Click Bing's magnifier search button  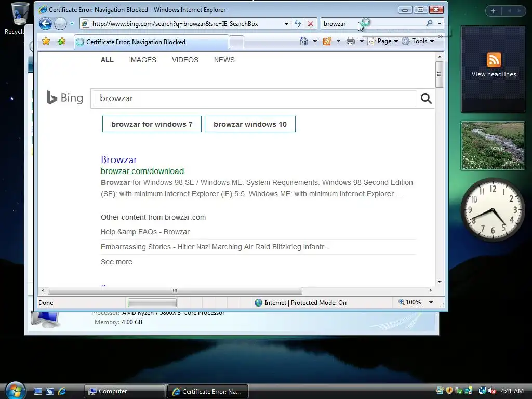click(426, 98)
